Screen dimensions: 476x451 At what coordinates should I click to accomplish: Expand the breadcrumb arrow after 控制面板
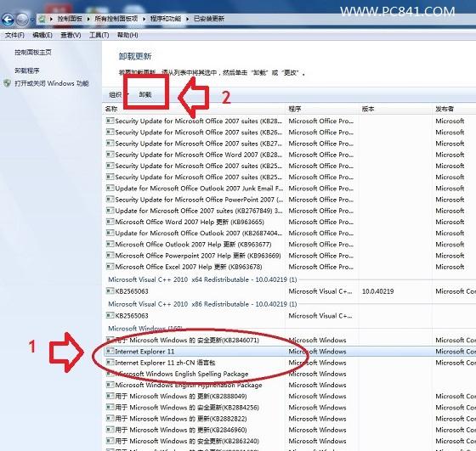point(88,19)
